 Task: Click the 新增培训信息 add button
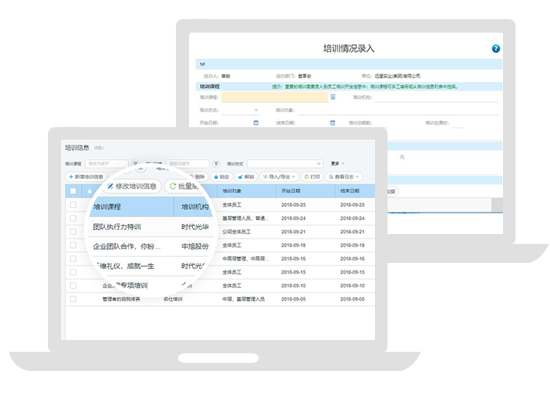pyautogui.click(x=86, y=177)
